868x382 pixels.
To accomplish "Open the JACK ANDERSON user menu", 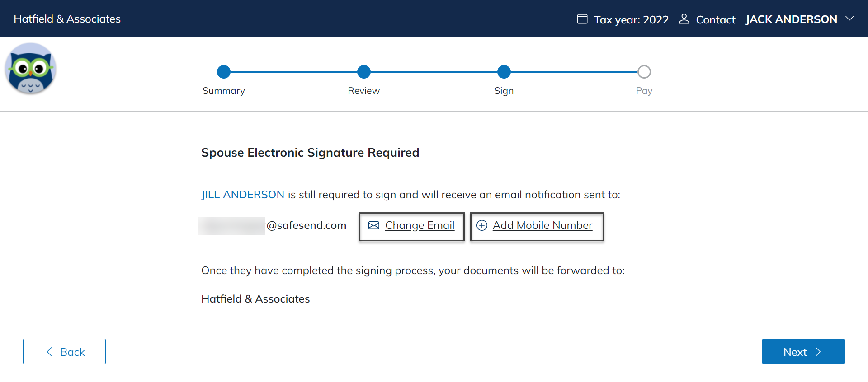I will [x=791, y=19].
